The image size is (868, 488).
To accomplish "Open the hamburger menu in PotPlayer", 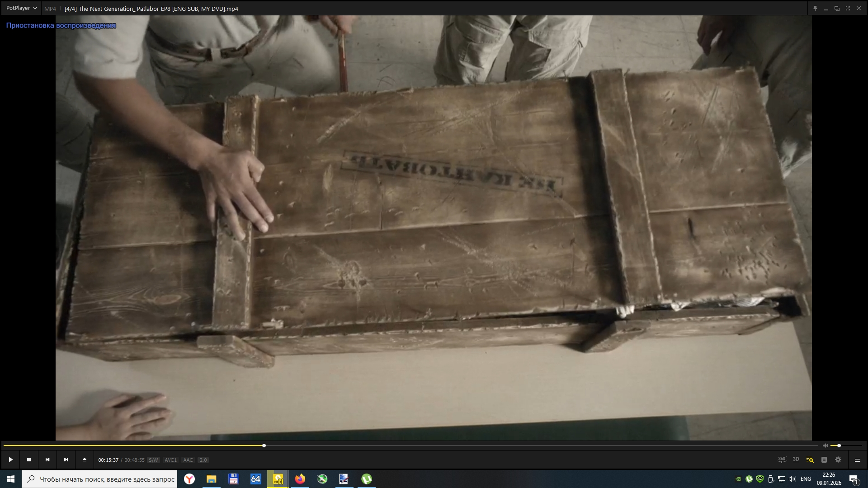I will pos(857,460).
